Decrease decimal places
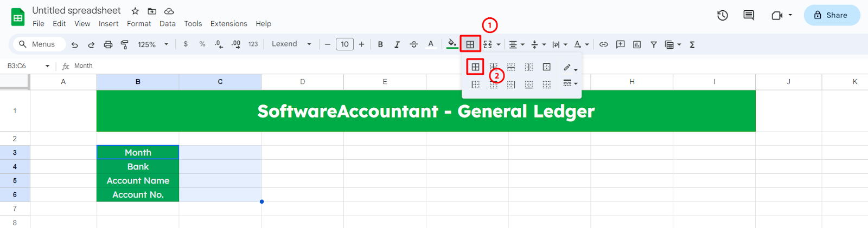 click(219, 44)
